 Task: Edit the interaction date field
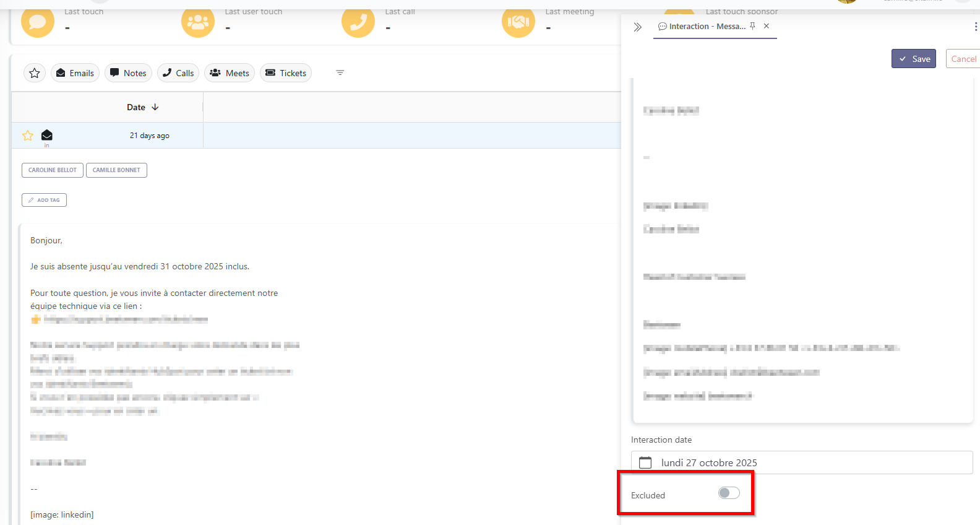804,462
